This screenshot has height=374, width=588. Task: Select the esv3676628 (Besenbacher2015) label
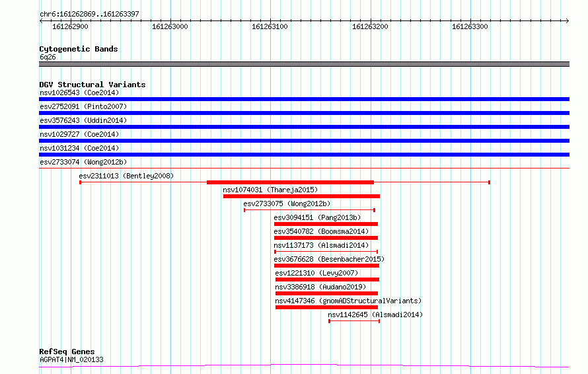329,259
